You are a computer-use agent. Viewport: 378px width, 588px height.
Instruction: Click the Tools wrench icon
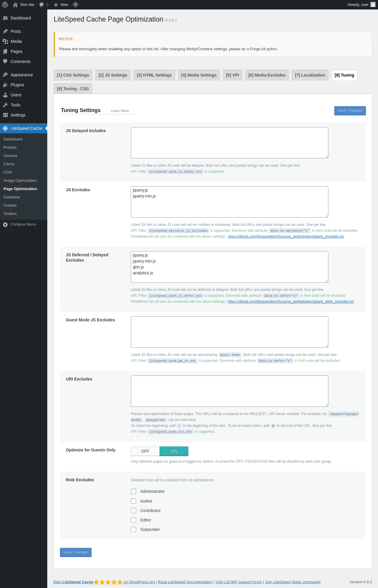coord(5,105)
